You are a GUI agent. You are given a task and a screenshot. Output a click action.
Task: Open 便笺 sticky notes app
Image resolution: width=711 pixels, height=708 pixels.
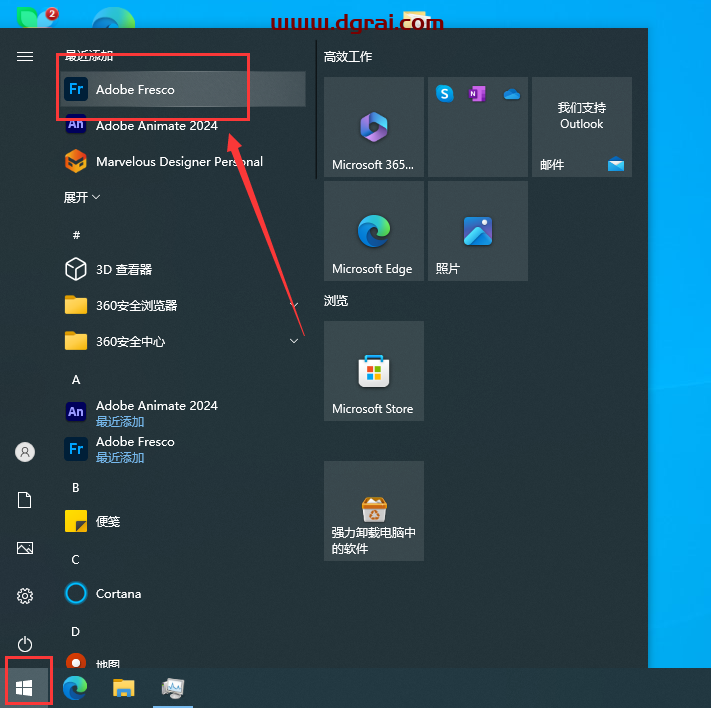click(x=107, y=521)
